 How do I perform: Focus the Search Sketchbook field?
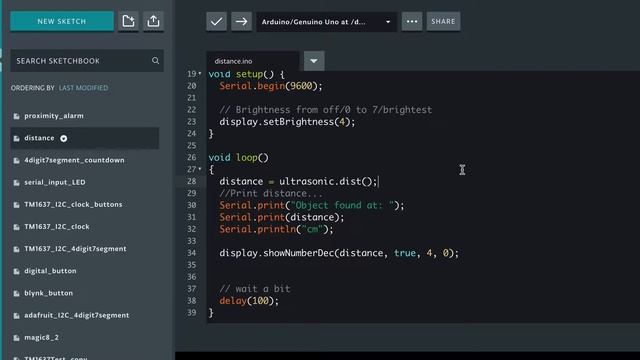[87, 61]
